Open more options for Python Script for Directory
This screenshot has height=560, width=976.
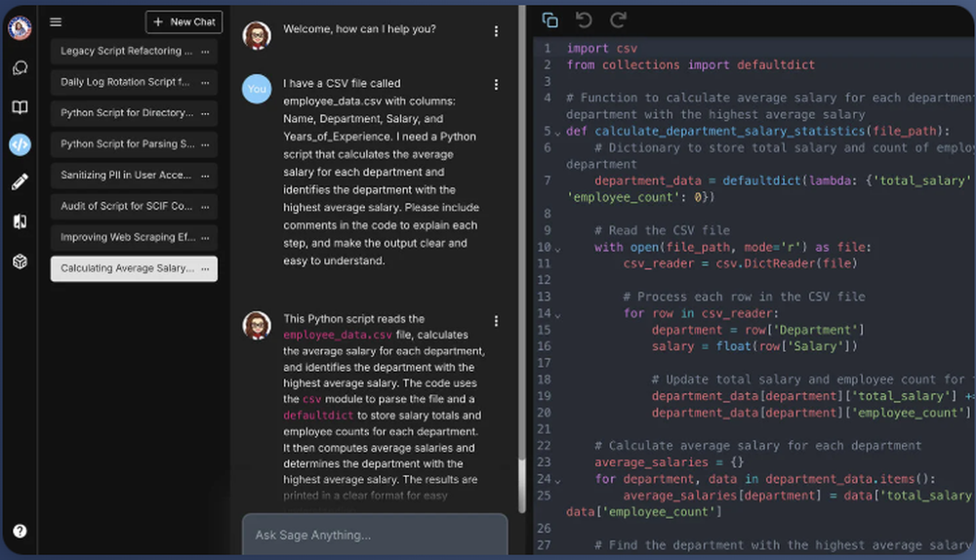click(x=205, y=114)
